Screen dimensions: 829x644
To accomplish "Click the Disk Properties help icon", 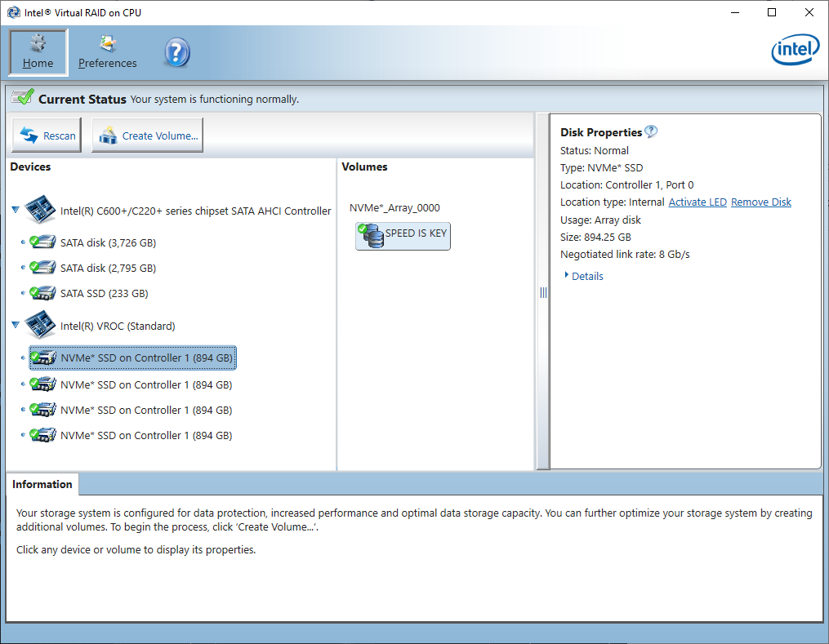I will coord(651,131).
